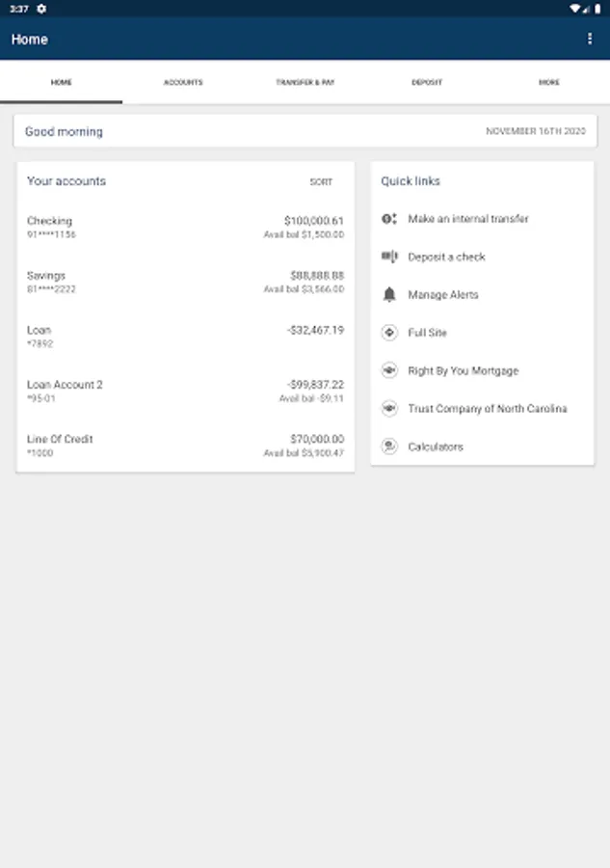Select the Savings account row
The image size is (610, 868).
pos(185,282)
